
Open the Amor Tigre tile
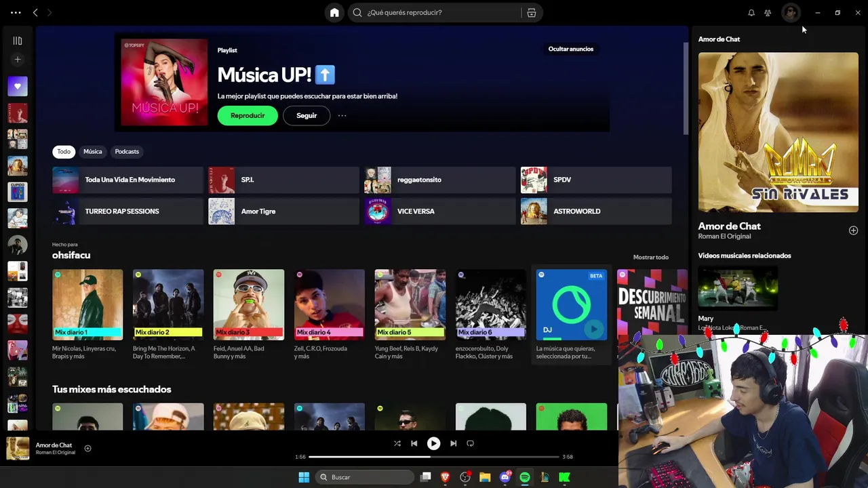click(x=283, y=211)
